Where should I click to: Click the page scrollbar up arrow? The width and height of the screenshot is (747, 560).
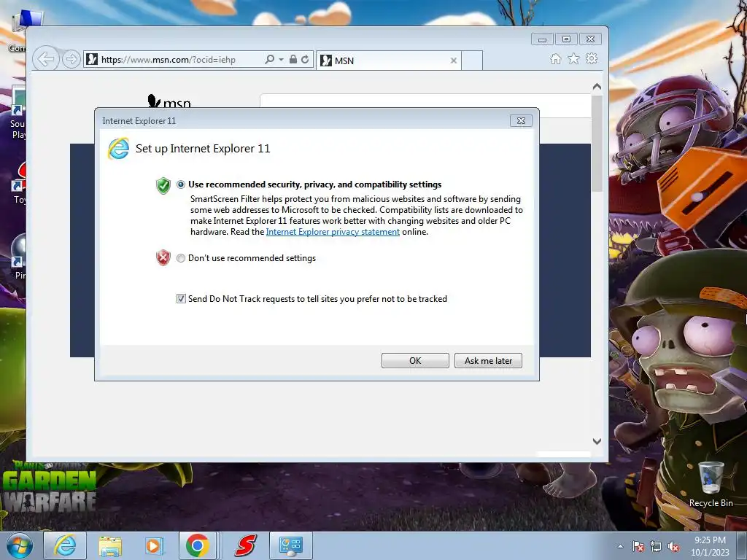(597, 87)
